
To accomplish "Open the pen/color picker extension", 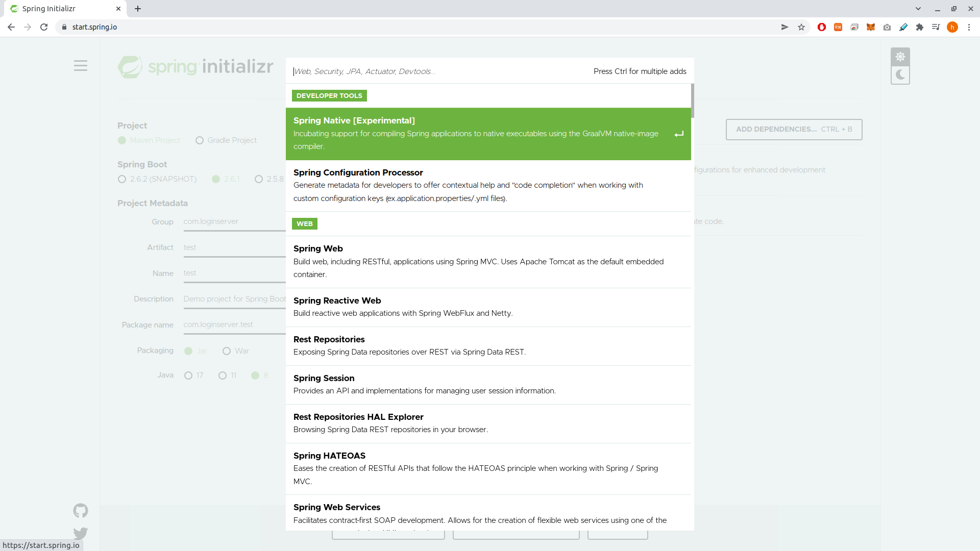I will [903, 27].
